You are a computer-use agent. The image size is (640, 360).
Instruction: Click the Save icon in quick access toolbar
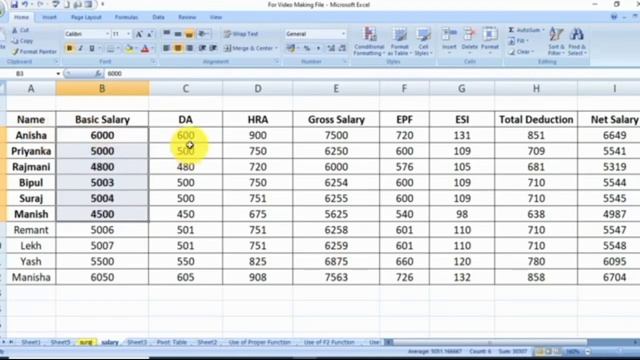pos(14,4)
